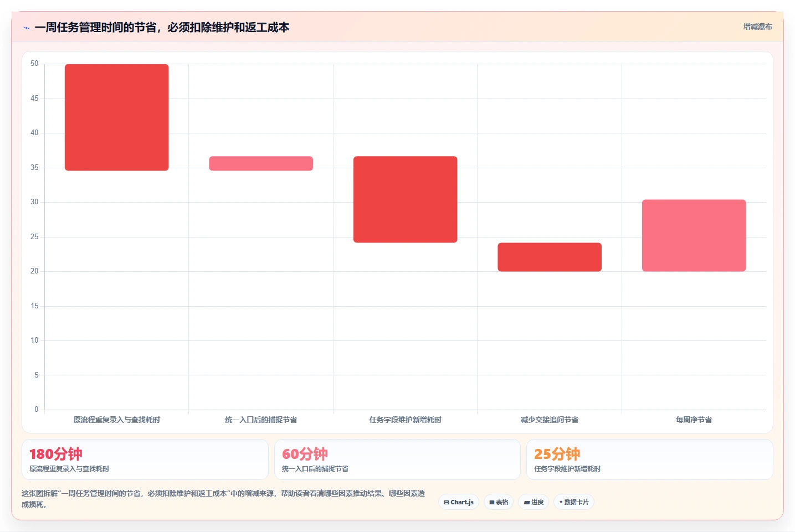Click the card caption under 60分钟
The image size is (795, 532).
(315, 469)
